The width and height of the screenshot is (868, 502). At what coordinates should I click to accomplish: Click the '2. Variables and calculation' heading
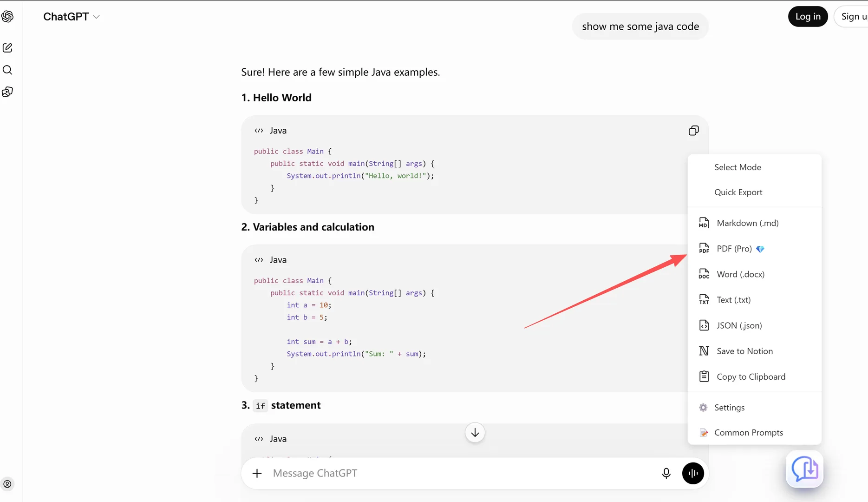click(x=307, y=227)
